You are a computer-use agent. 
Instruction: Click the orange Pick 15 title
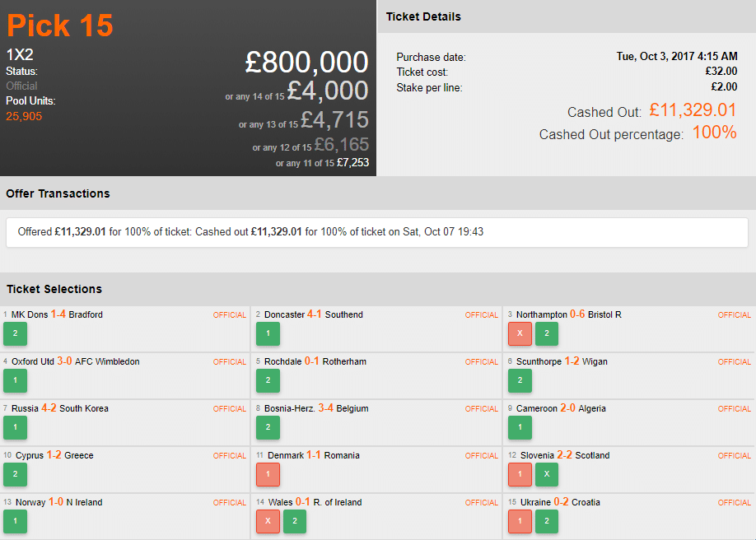click(59, 26)
